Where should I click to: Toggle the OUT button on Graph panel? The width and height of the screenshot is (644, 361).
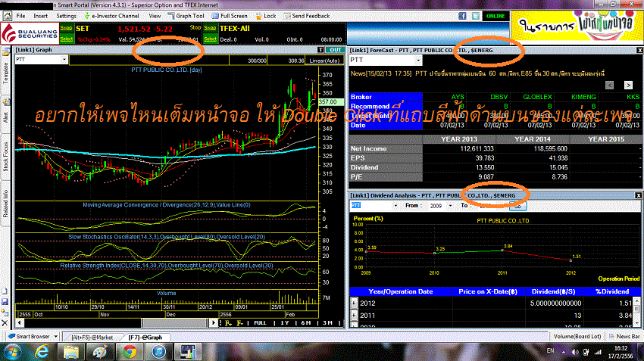[x=335, y=50]
